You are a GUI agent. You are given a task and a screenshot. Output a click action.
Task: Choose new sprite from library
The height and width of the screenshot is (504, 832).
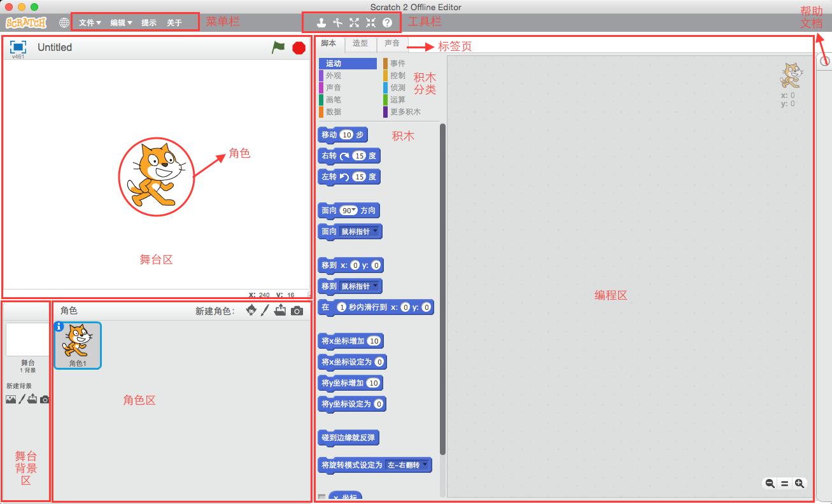[x=251, y=311]
